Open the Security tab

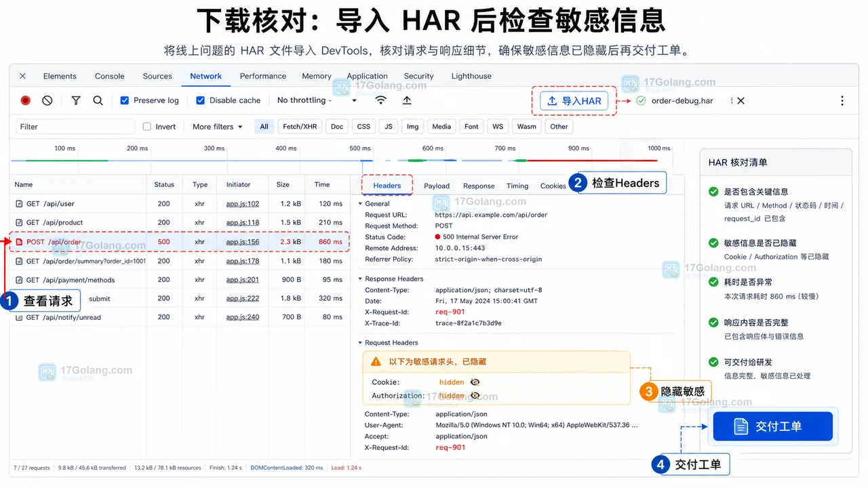[418, 76]
